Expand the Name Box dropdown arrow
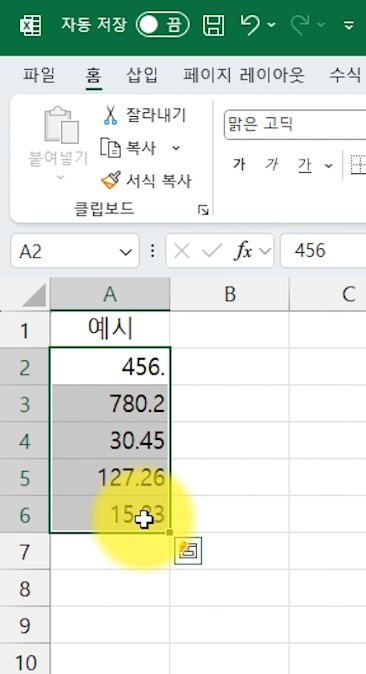Viewport: 366px width, 674px height. (x=126, y=251)
